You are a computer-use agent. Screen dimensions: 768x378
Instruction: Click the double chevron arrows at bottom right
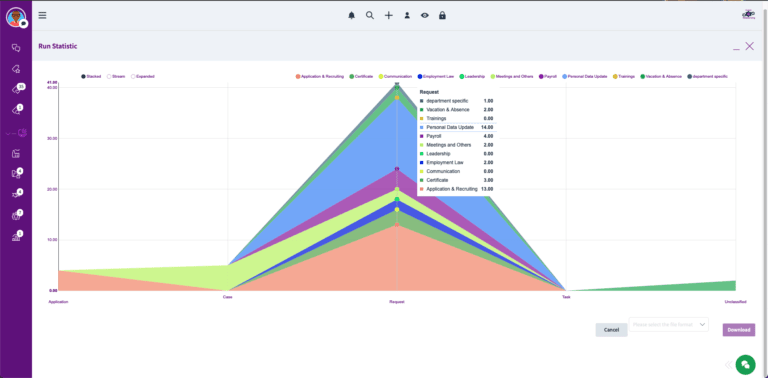pos(728,364)
